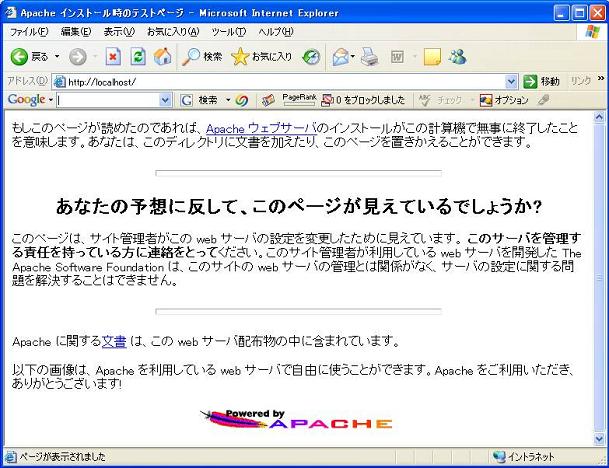The image size is (609, 468).
Task: Minimize the Internet Explorer window
Action: (561, 13)
